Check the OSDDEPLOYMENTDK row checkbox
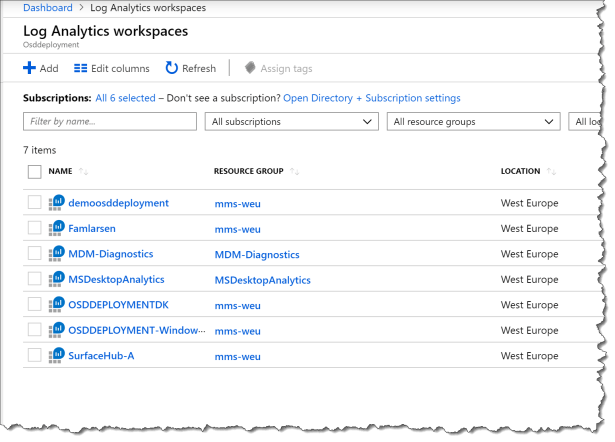Image resolution: width=615 pixels, height=442 pixels. pyautogui.click(x=35, y=304)
